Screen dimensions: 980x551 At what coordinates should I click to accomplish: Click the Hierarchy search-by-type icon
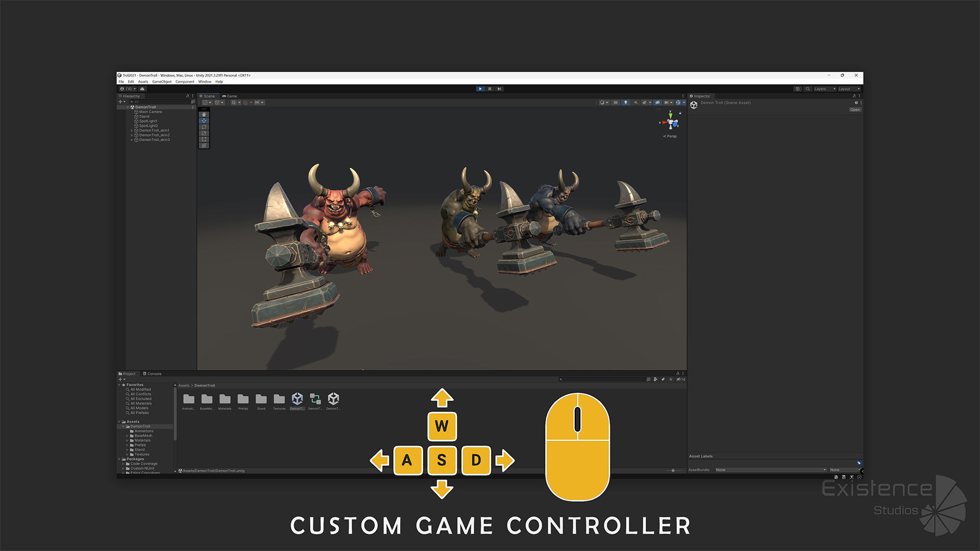click(192, 102)
